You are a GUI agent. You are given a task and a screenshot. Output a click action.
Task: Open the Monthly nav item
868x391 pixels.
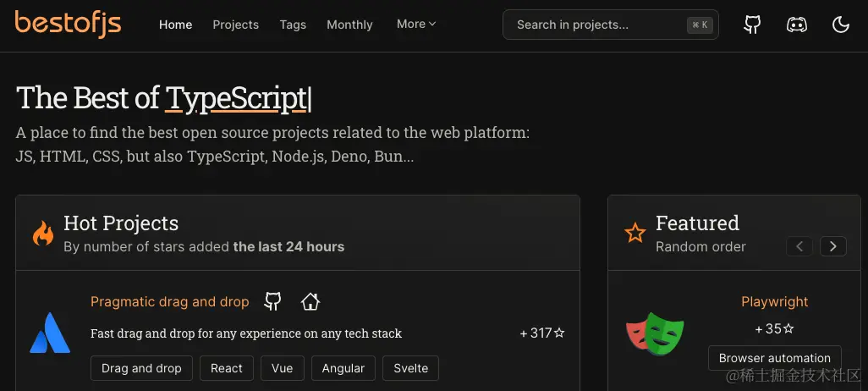[x=350, y=25]
